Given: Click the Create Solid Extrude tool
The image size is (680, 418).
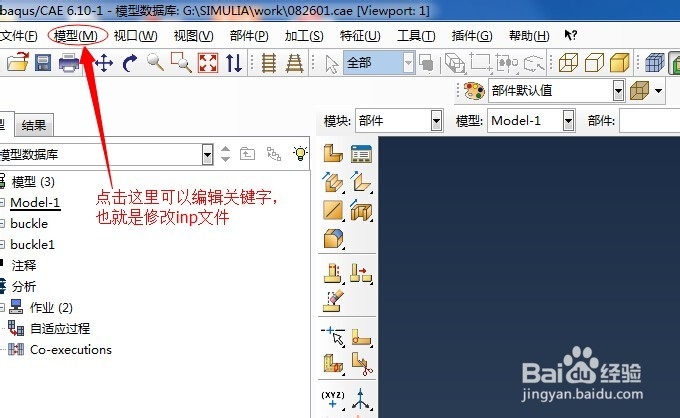Looking at the screenshot, I should pos(333,182).
